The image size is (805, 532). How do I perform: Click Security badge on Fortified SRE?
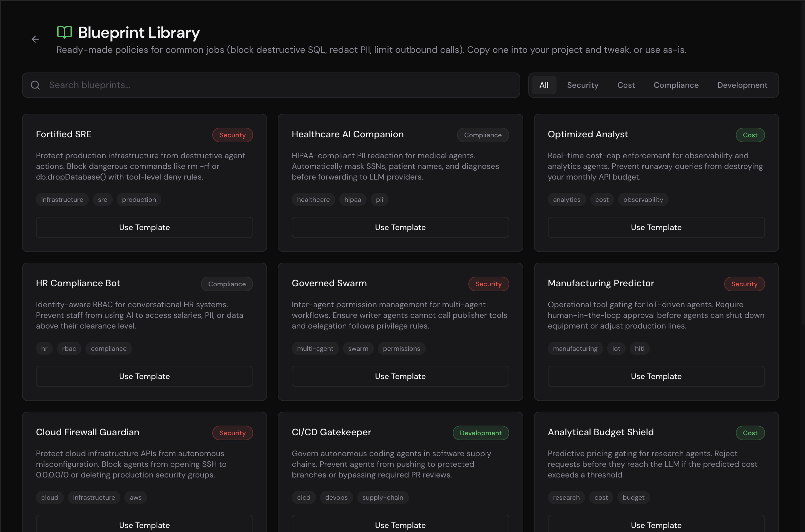tap(233, 135)
